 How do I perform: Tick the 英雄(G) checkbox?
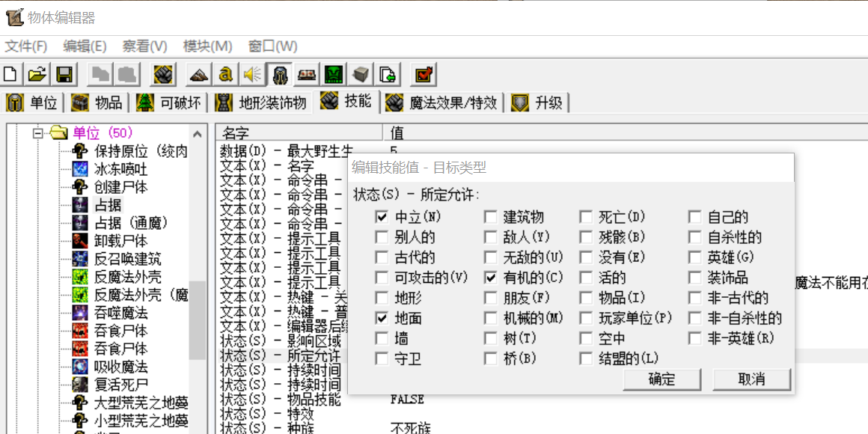(x=695, y=257)
